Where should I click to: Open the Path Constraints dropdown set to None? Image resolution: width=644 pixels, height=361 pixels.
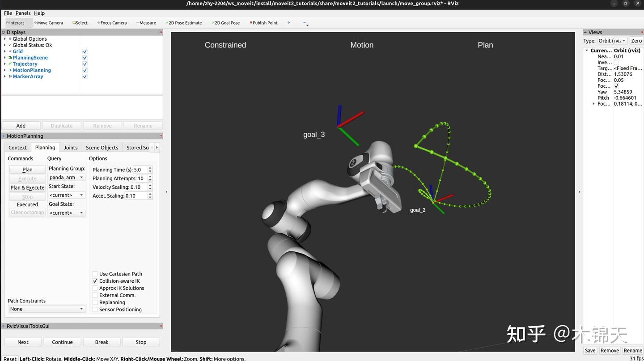click(x=46, y=309)
